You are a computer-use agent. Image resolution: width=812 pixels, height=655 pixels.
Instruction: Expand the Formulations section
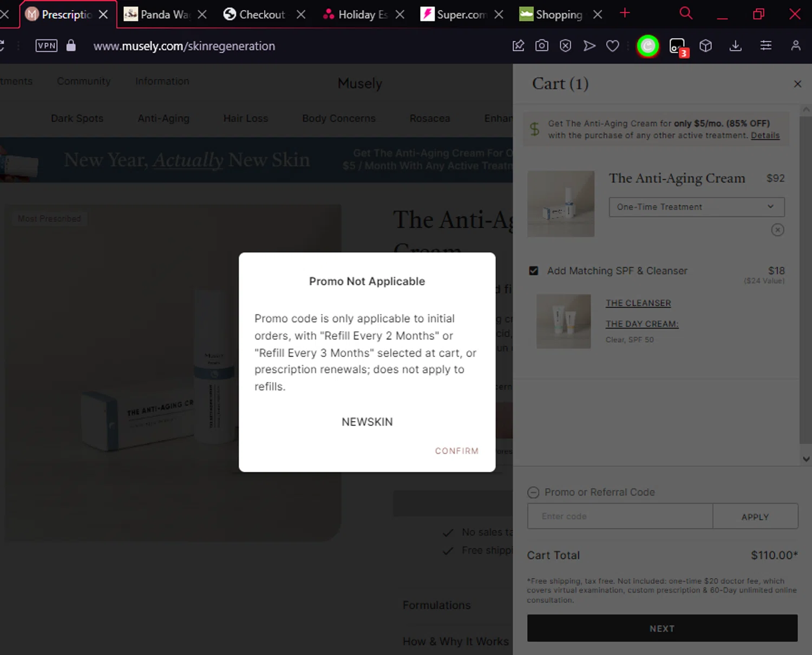coord(436,605)
